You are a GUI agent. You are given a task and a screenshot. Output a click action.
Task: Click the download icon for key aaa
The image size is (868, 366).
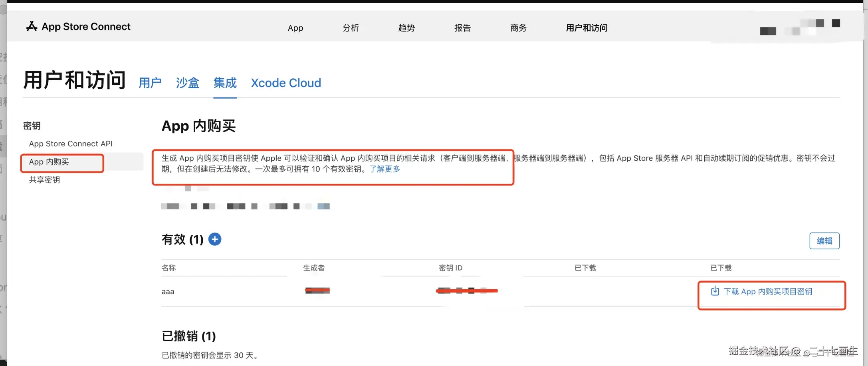(x=715, y=291)
